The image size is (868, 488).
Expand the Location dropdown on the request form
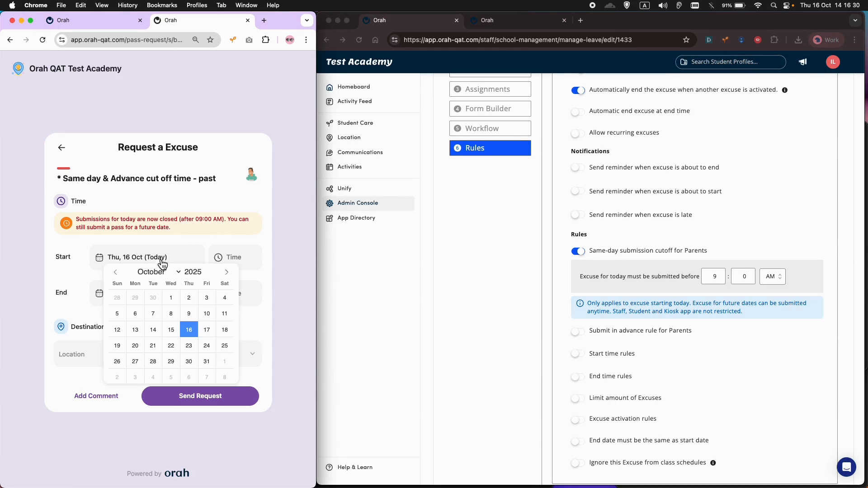252,354
